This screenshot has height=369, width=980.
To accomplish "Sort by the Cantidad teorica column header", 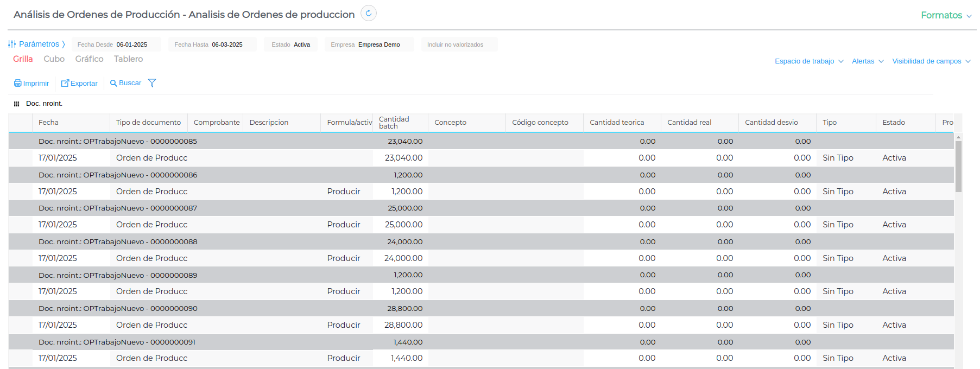I will (617, 123).
